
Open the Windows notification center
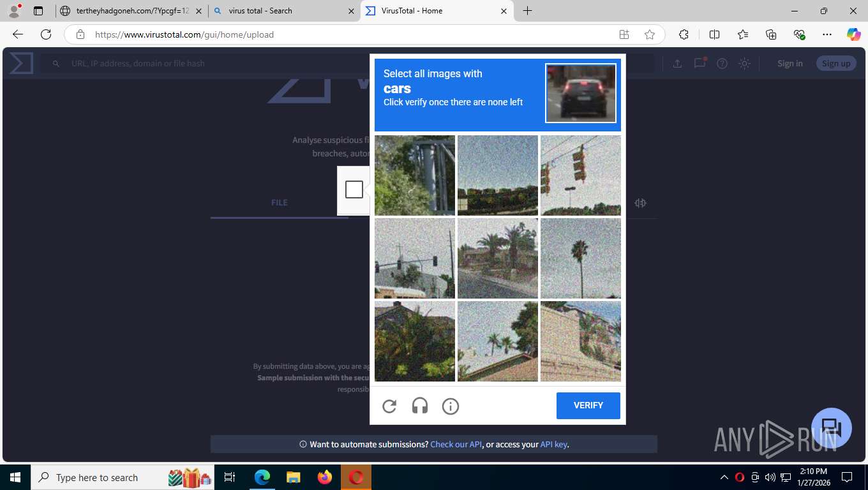(847, 477)
